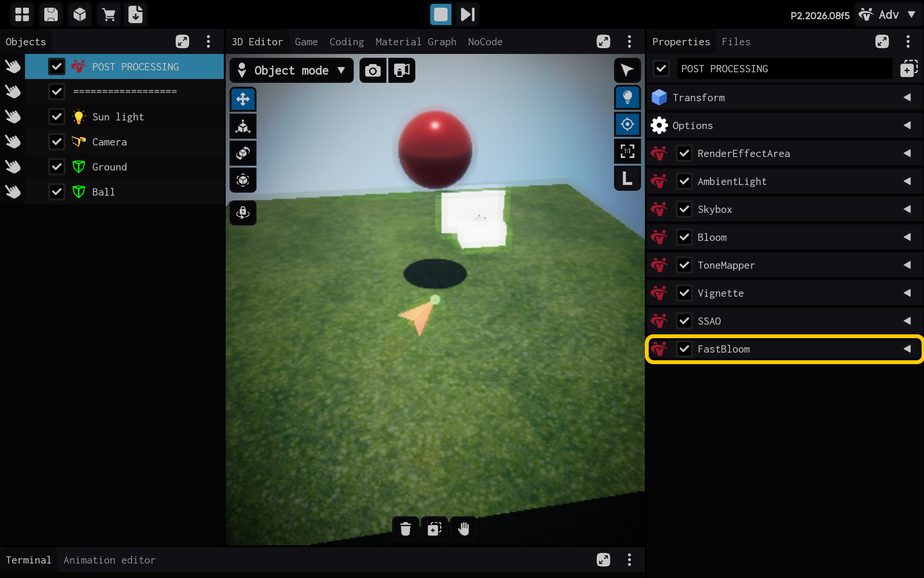Disable the Vignette effect checkbox
This screenshot has height=578, width=924.
684,293
